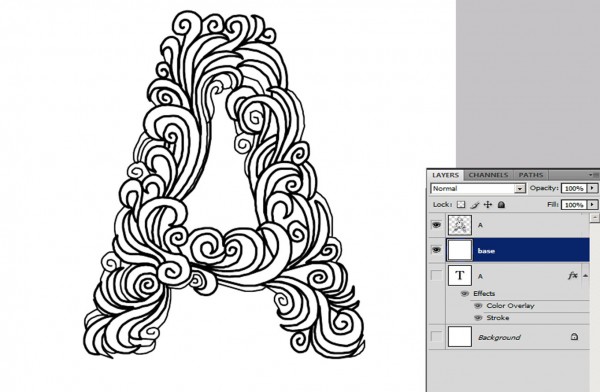The height and width of the screenshot is (392, 600).
Task: Show the Background layer
Action: (x=436, y=337)
